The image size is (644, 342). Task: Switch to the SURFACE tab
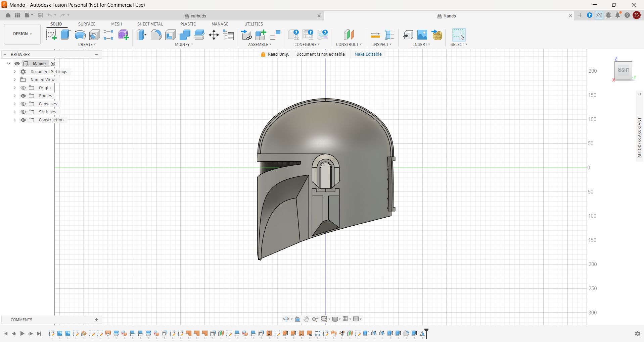[x=87, y=24]
